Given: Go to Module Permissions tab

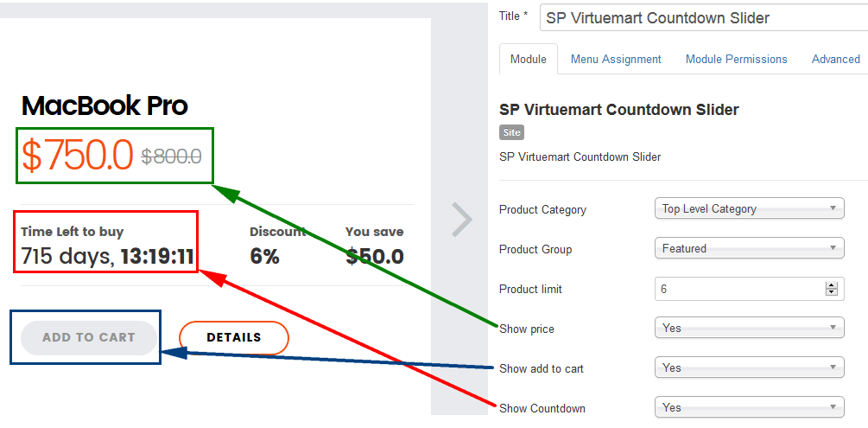Looking at the screenshot, I should 736,60.
